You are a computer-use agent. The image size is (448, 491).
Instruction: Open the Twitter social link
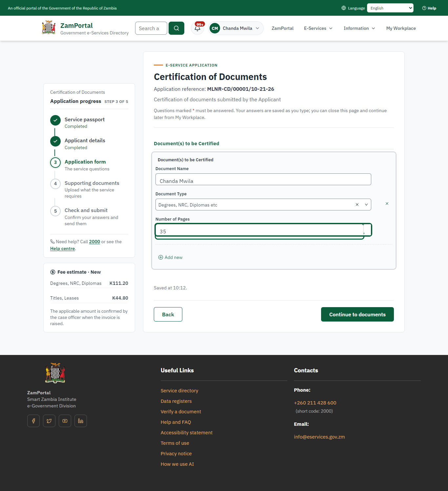tap(49, 421)
